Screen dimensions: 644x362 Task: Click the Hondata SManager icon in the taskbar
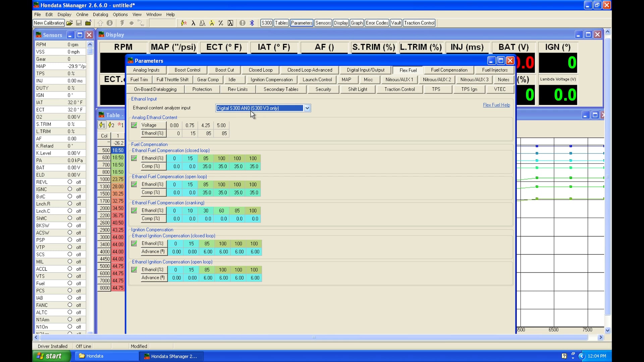tap(171, 356)
